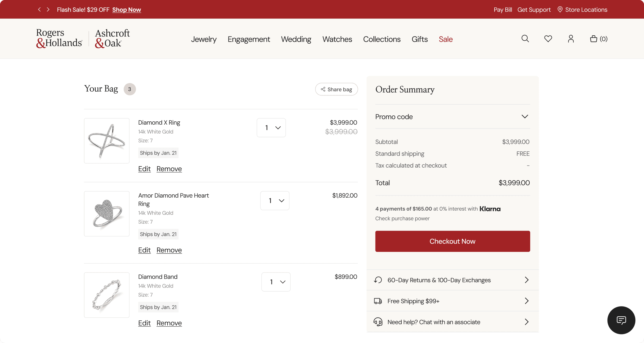Open the Engagement menu
The height and width of the screenshot is (343, 644).
tap(249, 39)
